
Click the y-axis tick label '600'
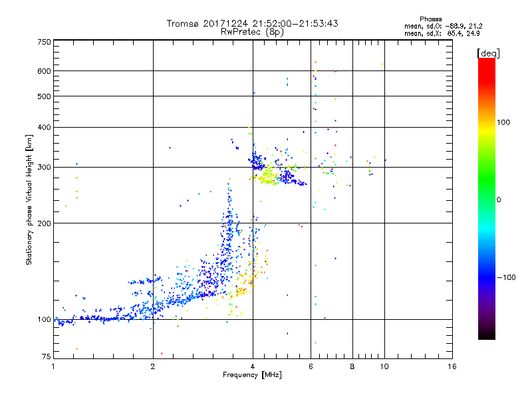coord(44,71)
